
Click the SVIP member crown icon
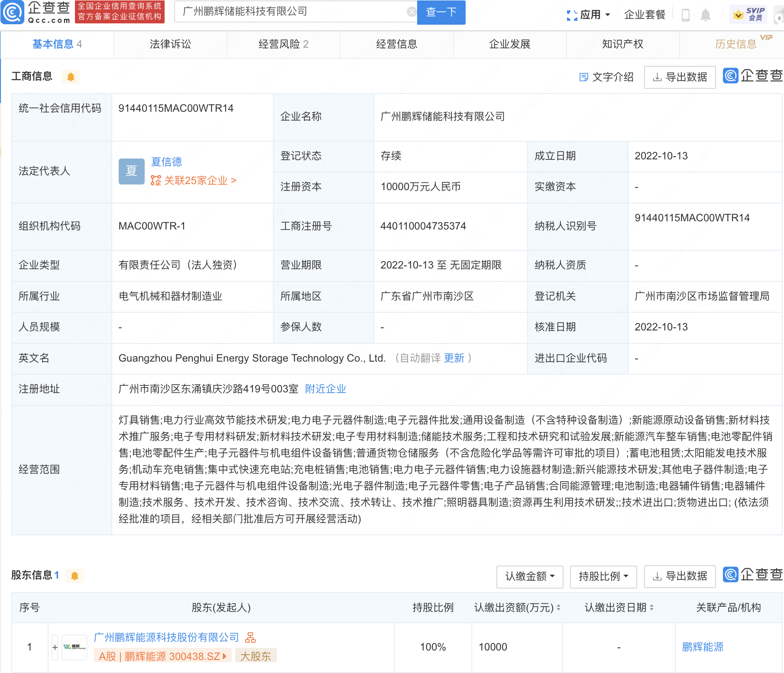point(738,15)
